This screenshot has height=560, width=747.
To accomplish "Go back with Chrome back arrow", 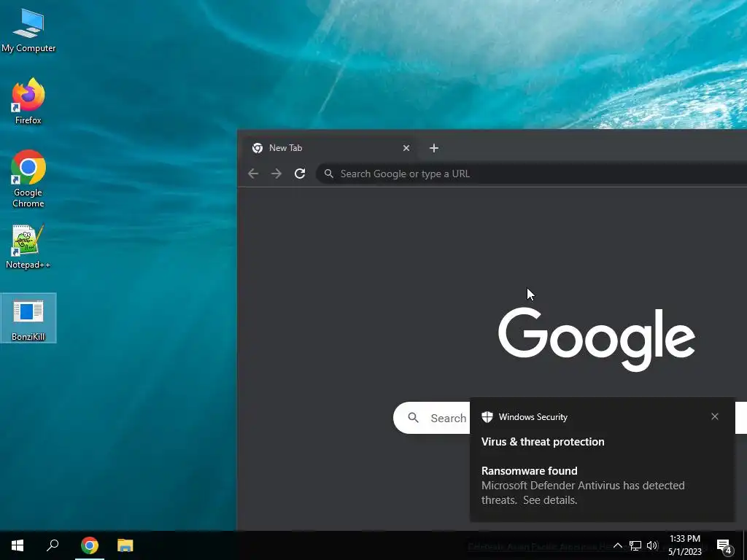I will tap(253, 174).
